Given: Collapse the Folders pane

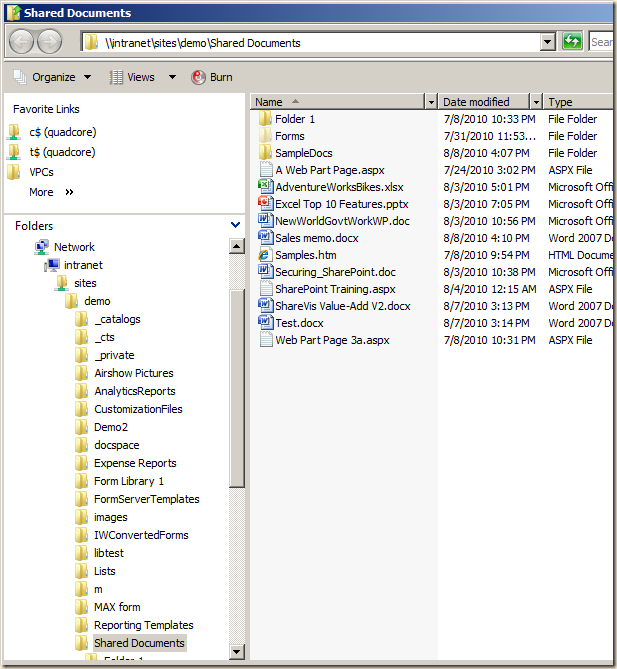Looking at the screenshot, I should point(235,226).
